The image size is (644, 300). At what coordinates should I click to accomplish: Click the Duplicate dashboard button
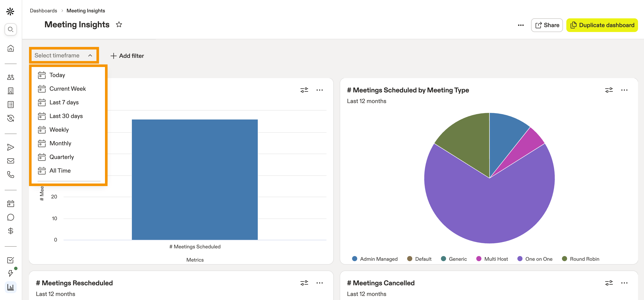[x=602, y=25]
